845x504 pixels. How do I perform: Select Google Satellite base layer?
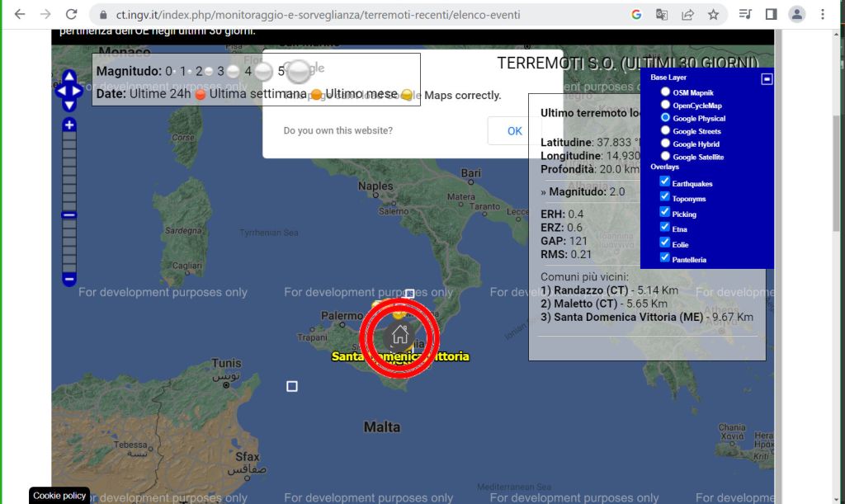click(665, 156)
